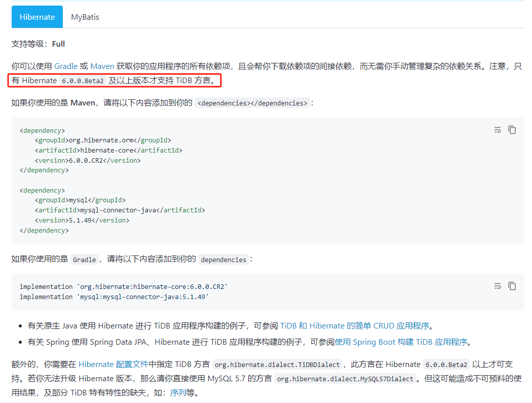The image size is (532, 403).
Task: Click the groupId line 'org.hibernate.orm'
Action: [103, 140]
